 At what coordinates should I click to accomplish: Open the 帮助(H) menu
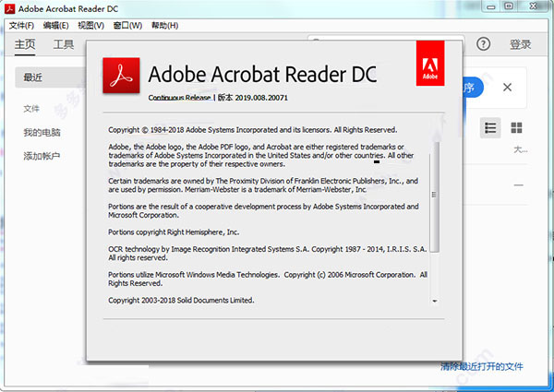[164, 26]
